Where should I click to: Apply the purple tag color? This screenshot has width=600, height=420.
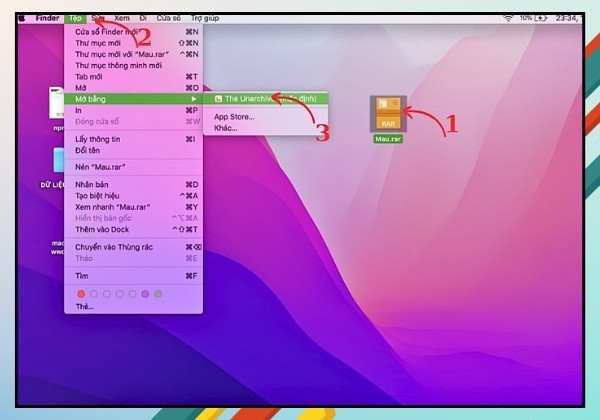pyautogui.click(x=145, y=294)
